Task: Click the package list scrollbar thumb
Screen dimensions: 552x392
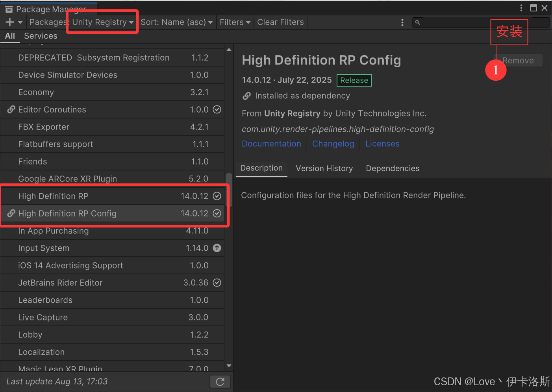Action: 229,190
